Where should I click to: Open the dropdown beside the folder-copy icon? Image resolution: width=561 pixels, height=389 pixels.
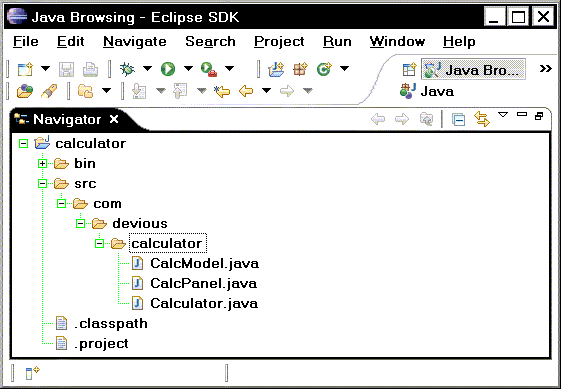pyautogui.click(x=106, y=90)
